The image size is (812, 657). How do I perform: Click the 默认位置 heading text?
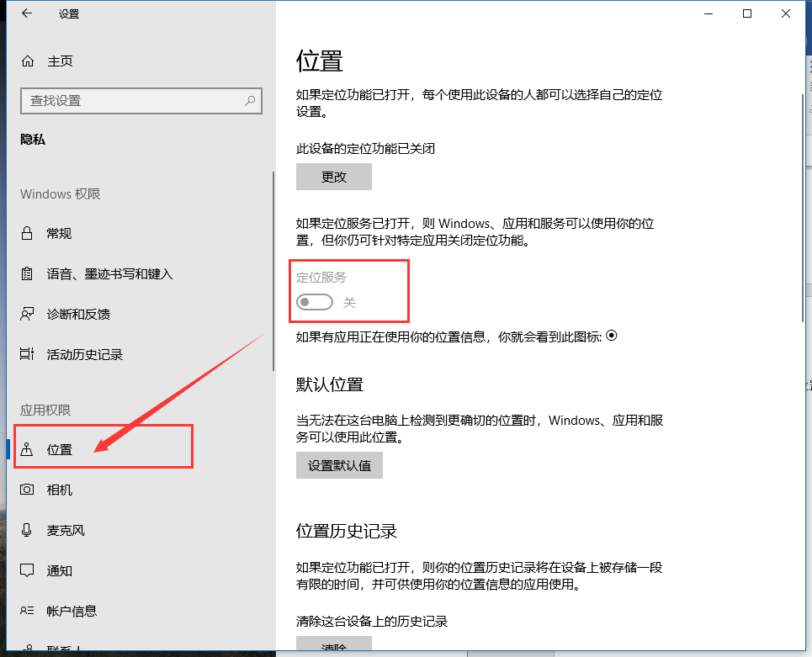tap(329, 384)
